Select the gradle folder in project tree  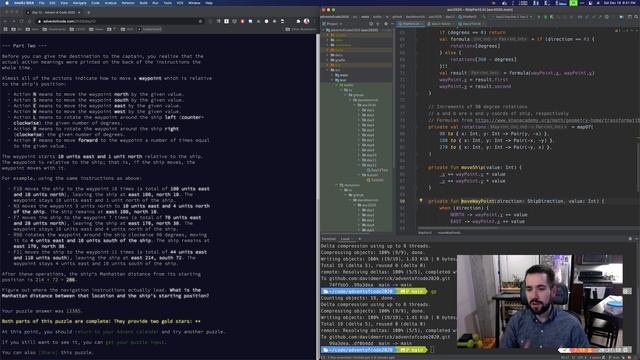[338, 60]
